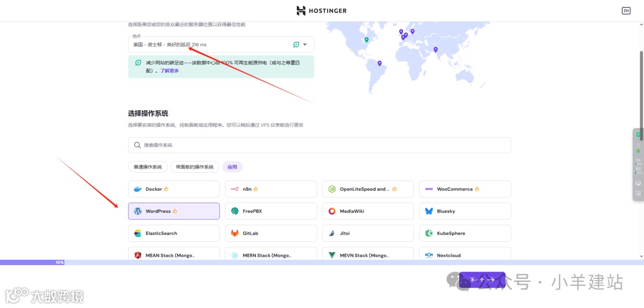Viewport: 644px width, 308px height.
Task: Choose the Jitsi application card
Action: point(368,234)
